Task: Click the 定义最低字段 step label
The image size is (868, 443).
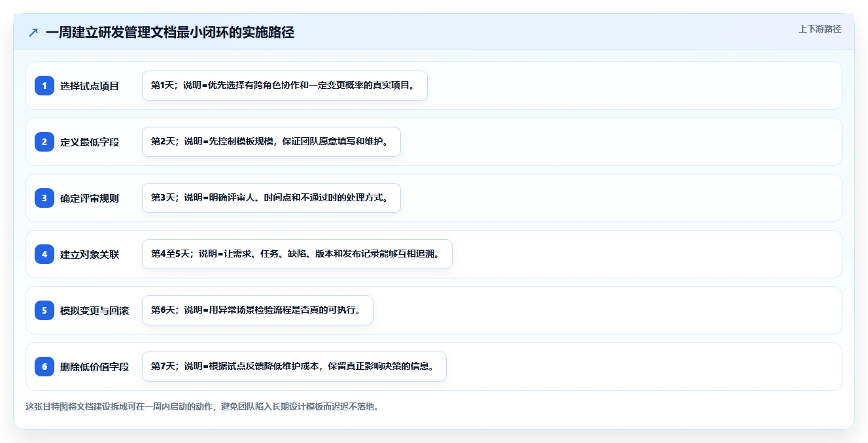Action: [x=90, y=142]
